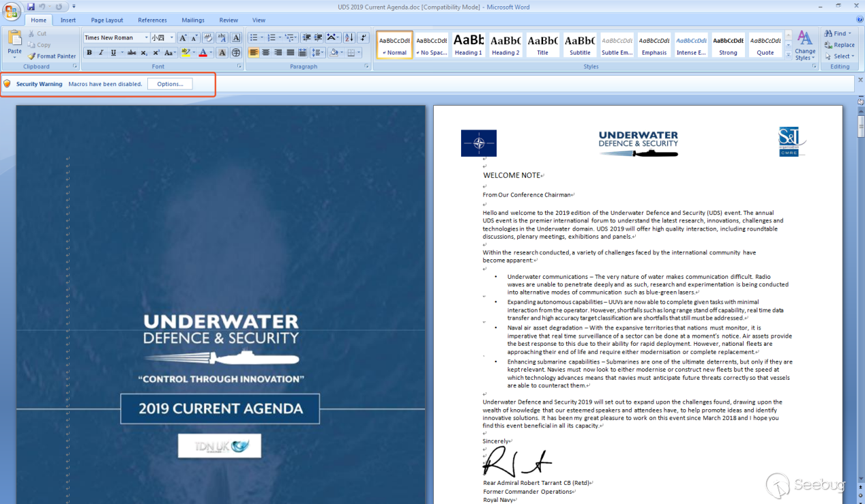Switch to the Page Layout tab
Image resolution: width=865 pixels, height=504 pixels.
(x=107, y=20)
